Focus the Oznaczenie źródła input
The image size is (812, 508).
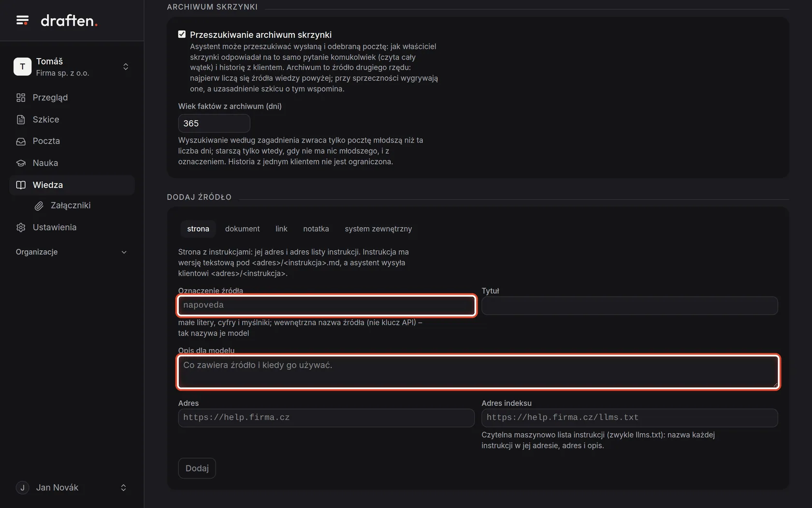tap(327, 305)
